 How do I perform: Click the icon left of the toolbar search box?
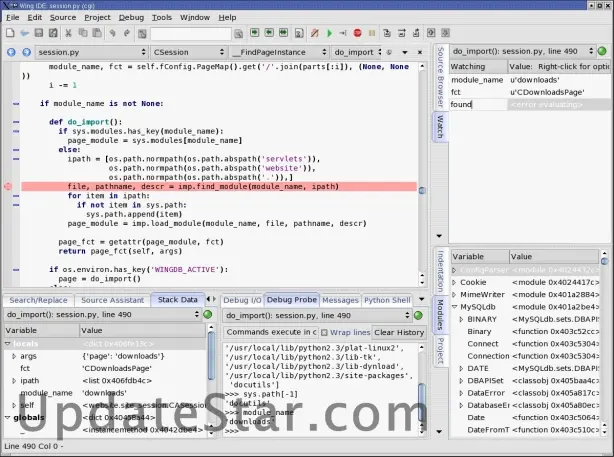(142, 34)
